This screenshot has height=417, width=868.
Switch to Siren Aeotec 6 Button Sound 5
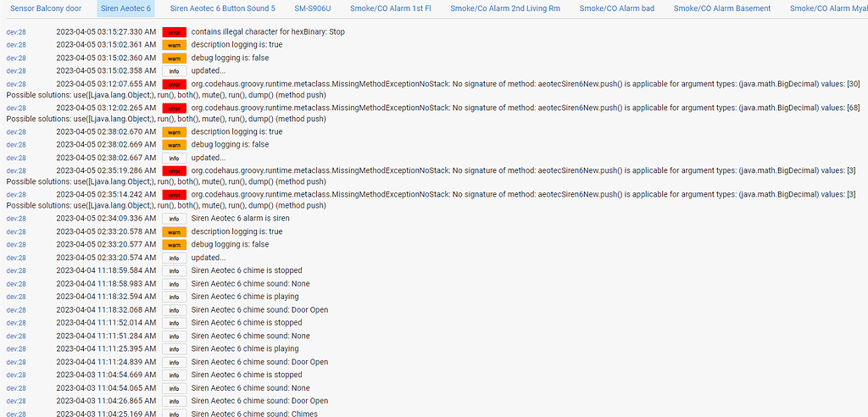pyautogui.click(x=222, y=8)
